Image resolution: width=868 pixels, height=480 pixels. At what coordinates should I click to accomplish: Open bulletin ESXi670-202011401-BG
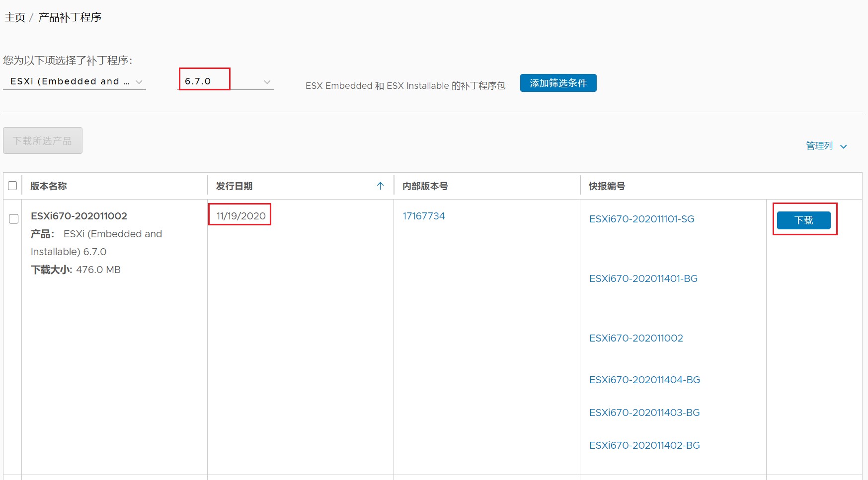click(643, 278)
